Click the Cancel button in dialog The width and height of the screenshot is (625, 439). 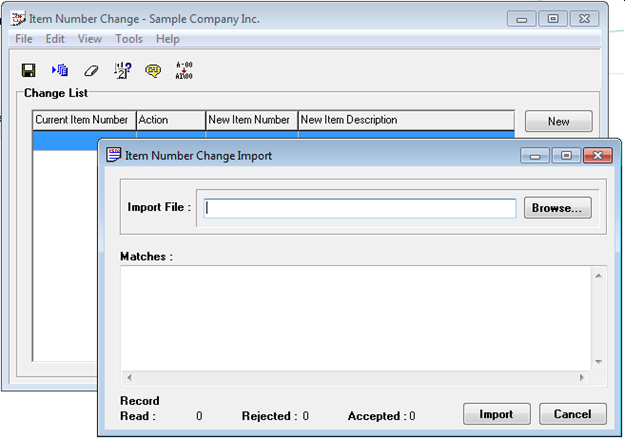click(572, 414)
